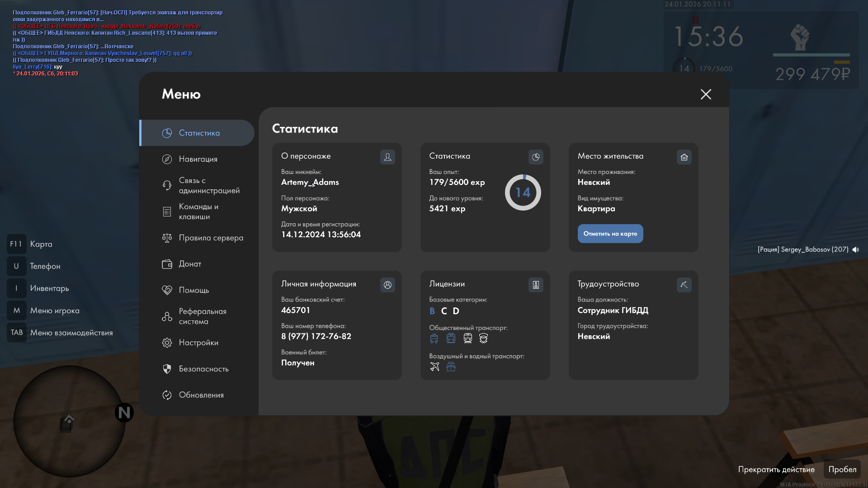The height and width of the screenshot is (488, 868).
Task: Open Обновления section in sidebar
Action: pos(201,395)
